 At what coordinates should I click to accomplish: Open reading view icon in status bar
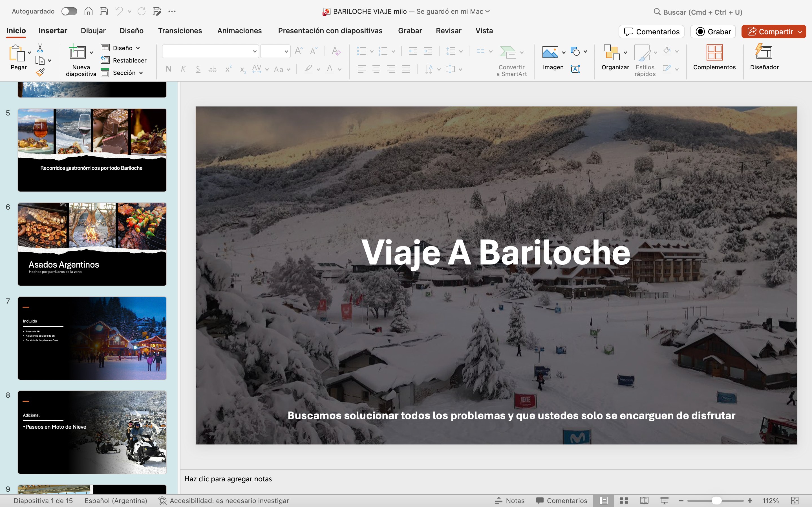click(644, 501)
